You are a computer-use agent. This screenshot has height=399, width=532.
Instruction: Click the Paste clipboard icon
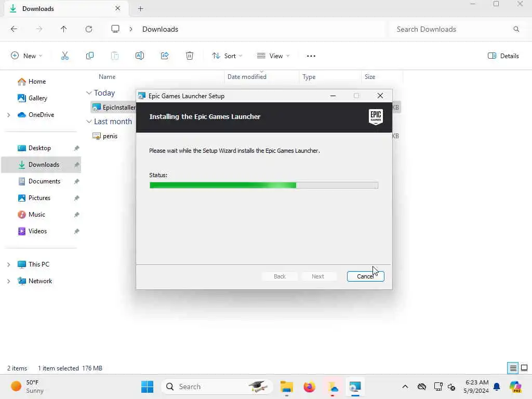[115, 56]
